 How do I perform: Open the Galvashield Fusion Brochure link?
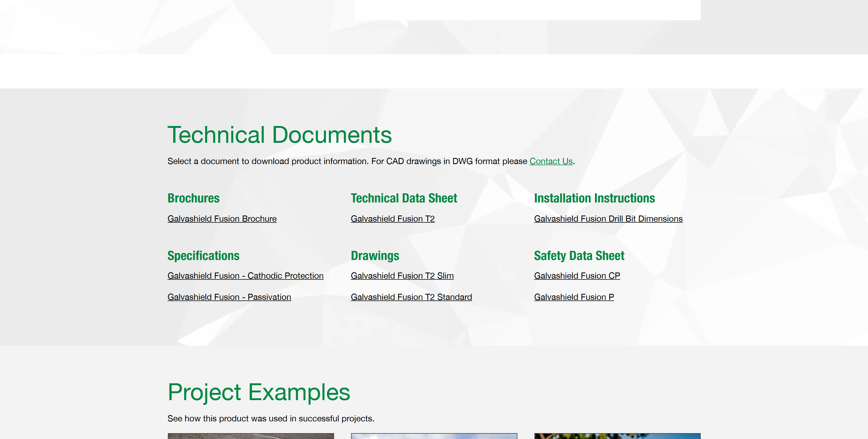222,219
